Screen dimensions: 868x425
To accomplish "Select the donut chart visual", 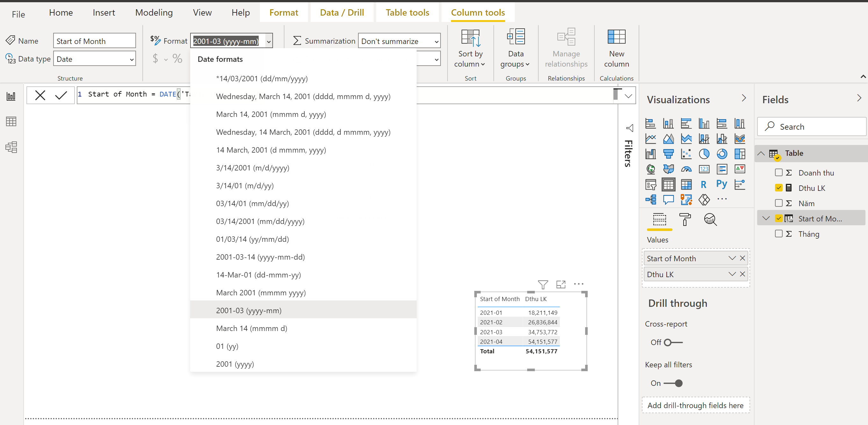I will tap(722, 154).
